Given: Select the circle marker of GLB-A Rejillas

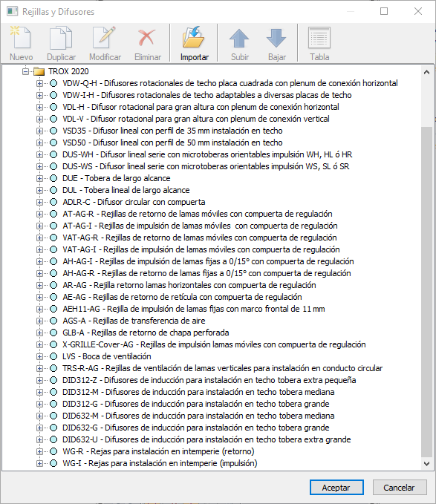Looking at the screenshot, I should tap(53, 333).
